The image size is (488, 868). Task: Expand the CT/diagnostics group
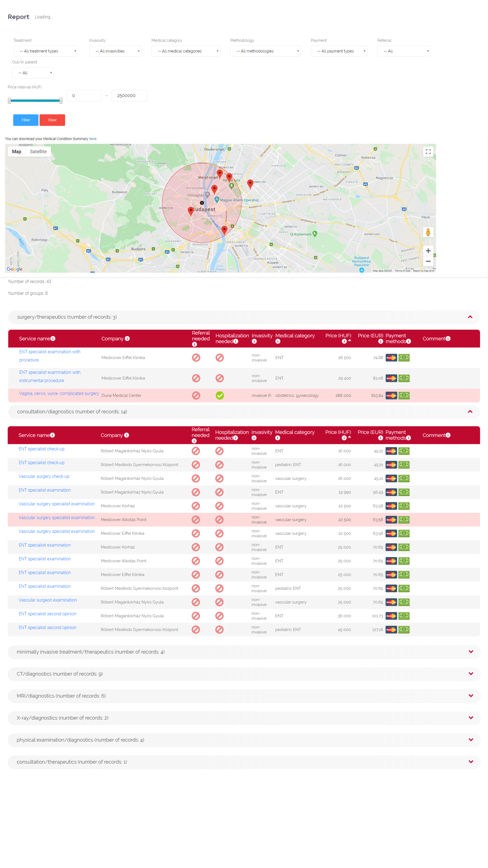coord(471,674)
